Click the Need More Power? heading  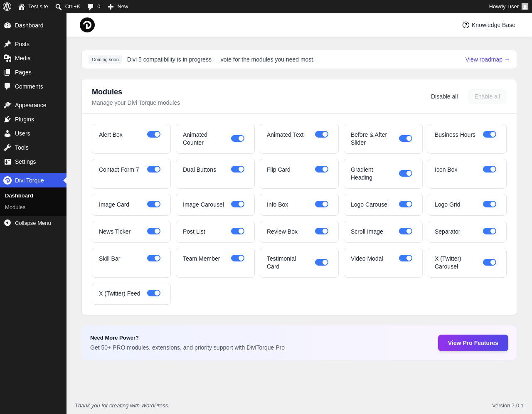tap(114, 338)
